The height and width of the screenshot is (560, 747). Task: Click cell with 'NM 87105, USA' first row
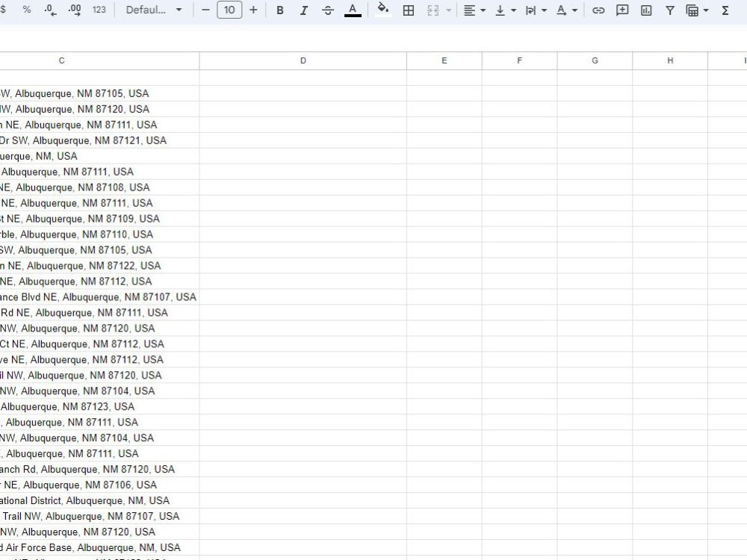(x=99, y=93)
